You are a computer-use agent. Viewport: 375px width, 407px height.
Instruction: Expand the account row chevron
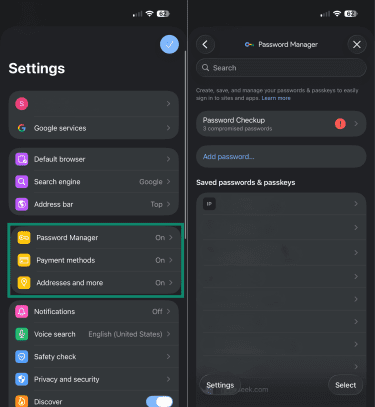click(168, 104)
